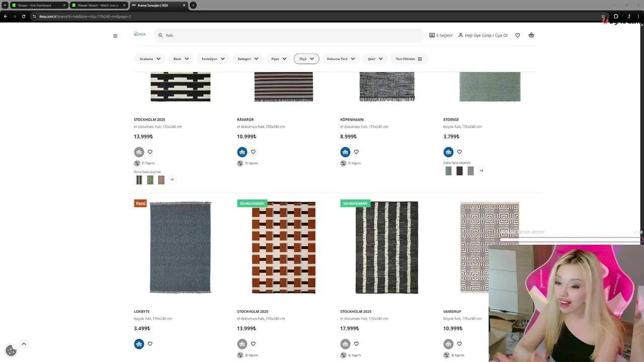644x362 pixels.
Task: Reload the page
Action: click(23, 16)
